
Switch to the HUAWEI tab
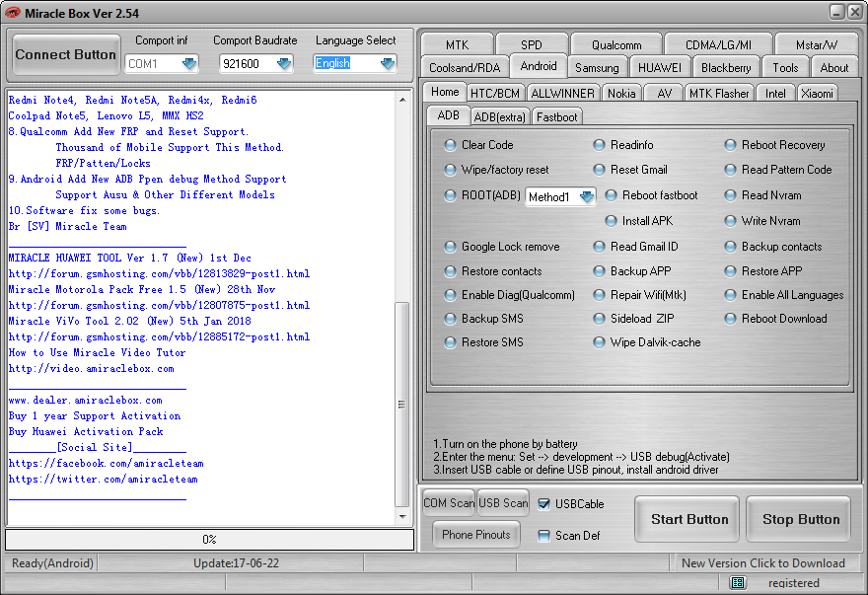659,67
